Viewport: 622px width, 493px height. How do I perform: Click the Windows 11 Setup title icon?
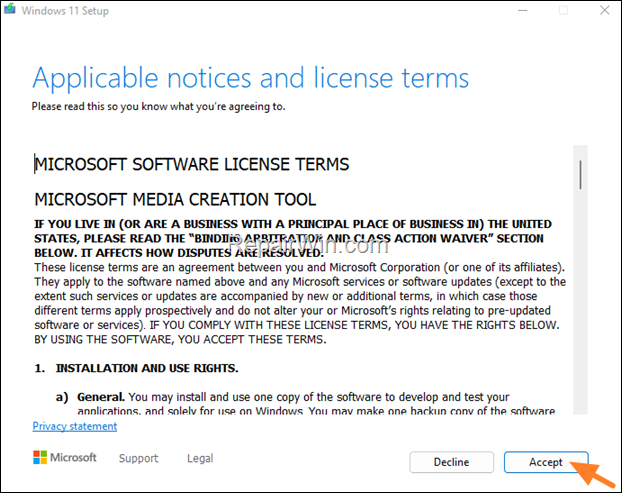[x=10, y=10]
